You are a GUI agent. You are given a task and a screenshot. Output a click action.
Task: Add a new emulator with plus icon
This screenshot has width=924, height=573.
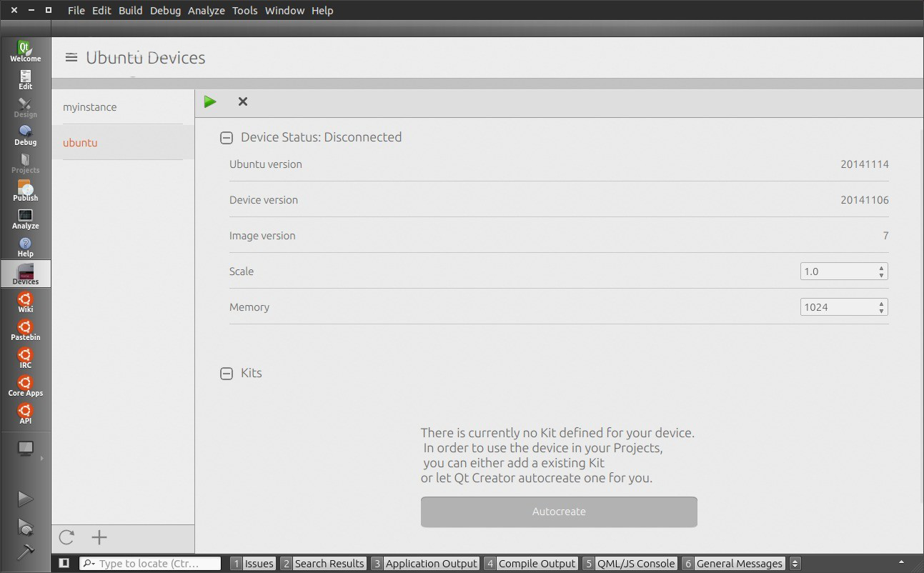tap(99, 537)
